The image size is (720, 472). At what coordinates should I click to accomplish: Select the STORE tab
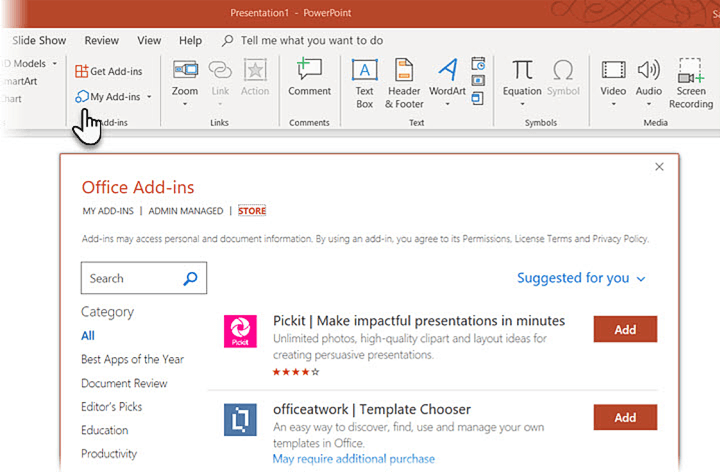point(252,211)
